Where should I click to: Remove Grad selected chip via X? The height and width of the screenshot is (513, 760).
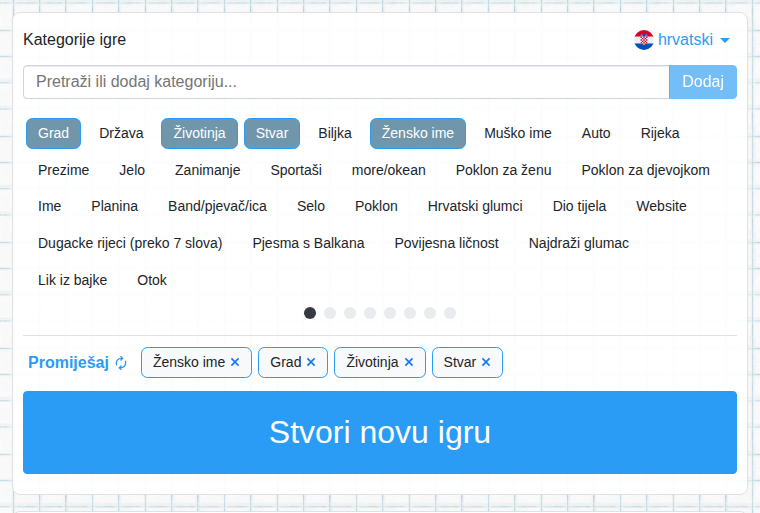311,362
